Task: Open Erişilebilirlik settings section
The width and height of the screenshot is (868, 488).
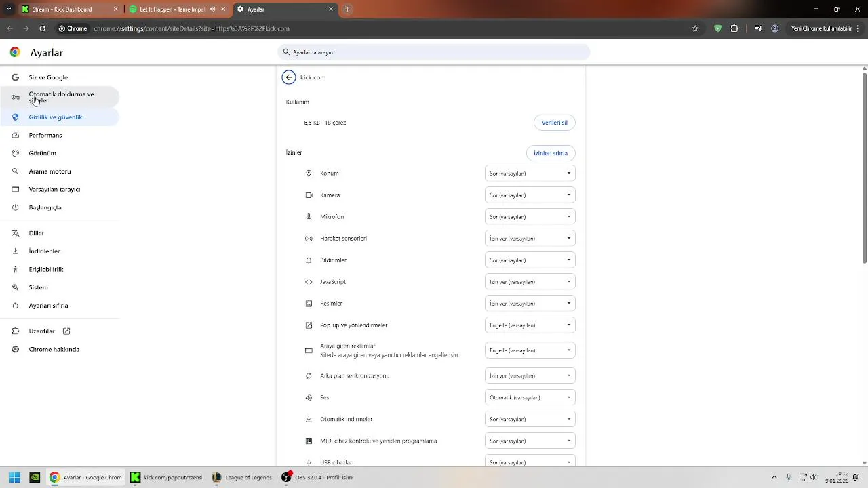Action: 60,270
